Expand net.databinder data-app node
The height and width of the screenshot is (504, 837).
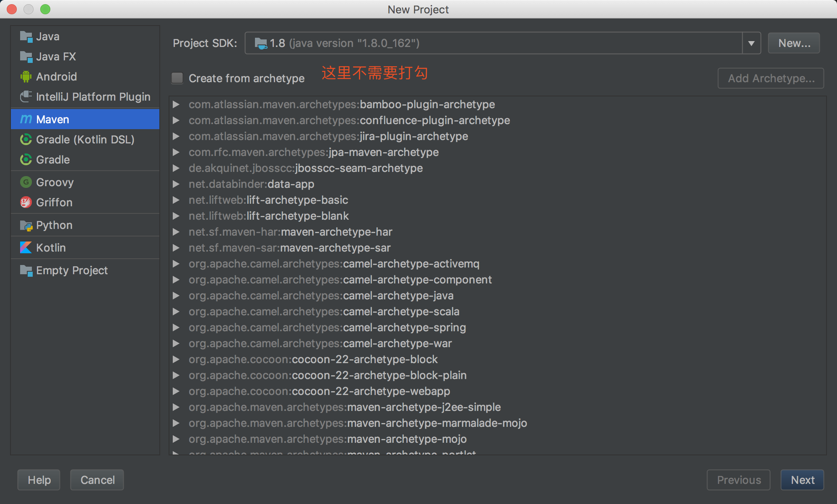(x=176, y=184)
